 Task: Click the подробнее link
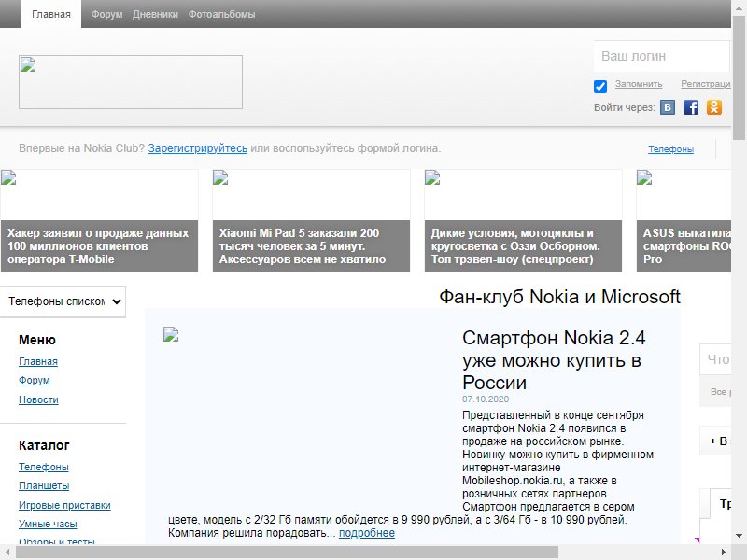(367, 533)
